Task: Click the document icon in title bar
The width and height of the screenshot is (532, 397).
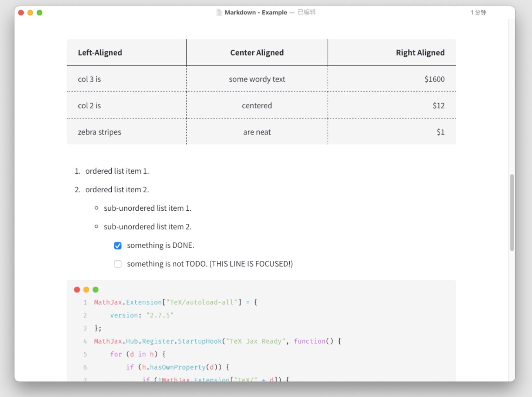Action: pos(219,12)
